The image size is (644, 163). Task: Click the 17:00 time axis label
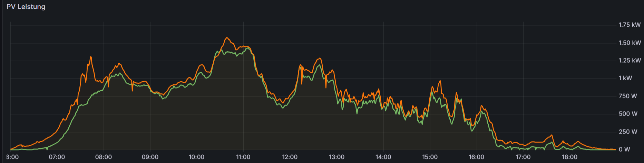[x=523, y=157]
